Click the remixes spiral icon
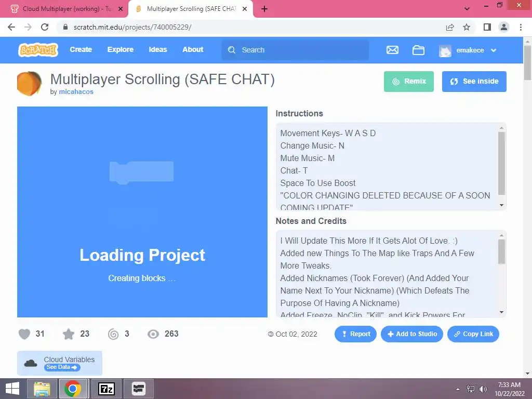This screenshot has width=532, height=399. pyautogui.click(x=113, y=334)
